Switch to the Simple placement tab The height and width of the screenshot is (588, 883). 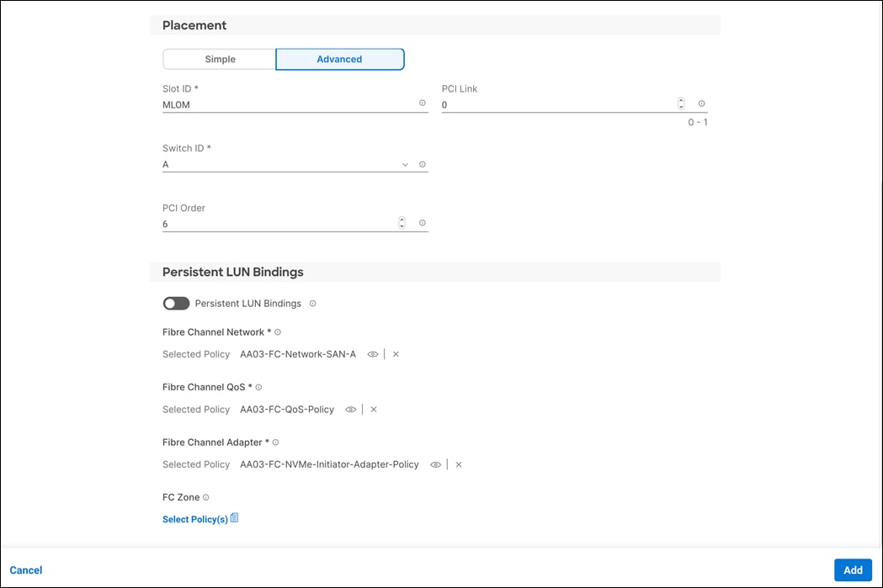219,59
